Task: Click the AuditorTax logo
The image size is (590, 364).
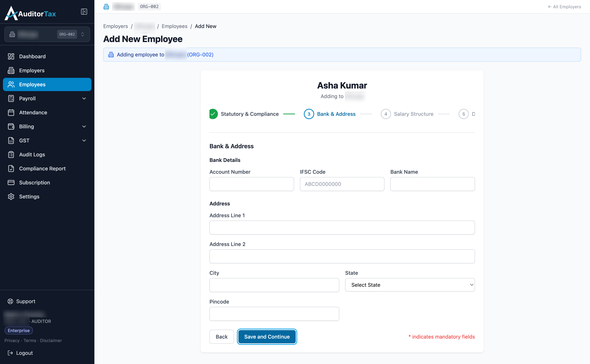Action: [30, 13]
